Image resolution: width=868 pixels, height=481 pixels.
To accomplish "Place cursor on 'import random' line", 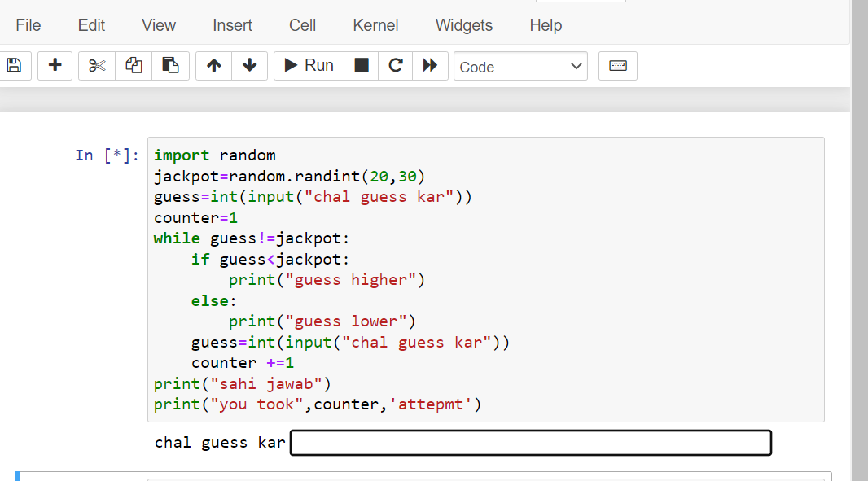I will 215,155.
